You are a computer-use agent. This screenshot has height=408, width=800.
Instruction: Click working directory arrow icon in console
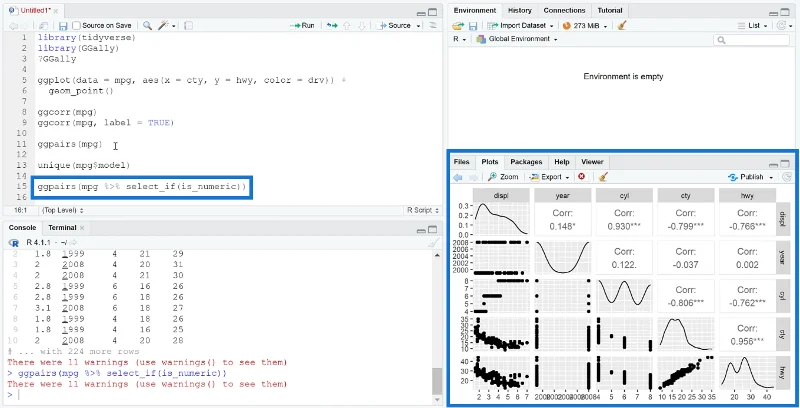(73, 242)
